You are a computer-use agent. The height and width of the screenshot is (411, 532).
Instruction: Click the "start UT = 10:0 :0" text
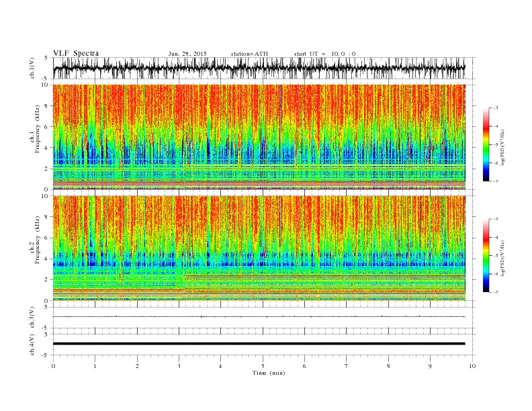tap(324, 54)
